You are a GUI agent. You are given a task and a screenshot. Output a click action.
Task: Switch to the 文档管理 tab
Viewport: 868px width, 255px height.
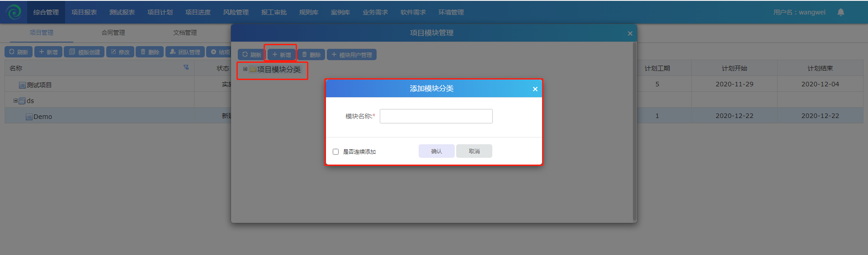coord(185,33)
